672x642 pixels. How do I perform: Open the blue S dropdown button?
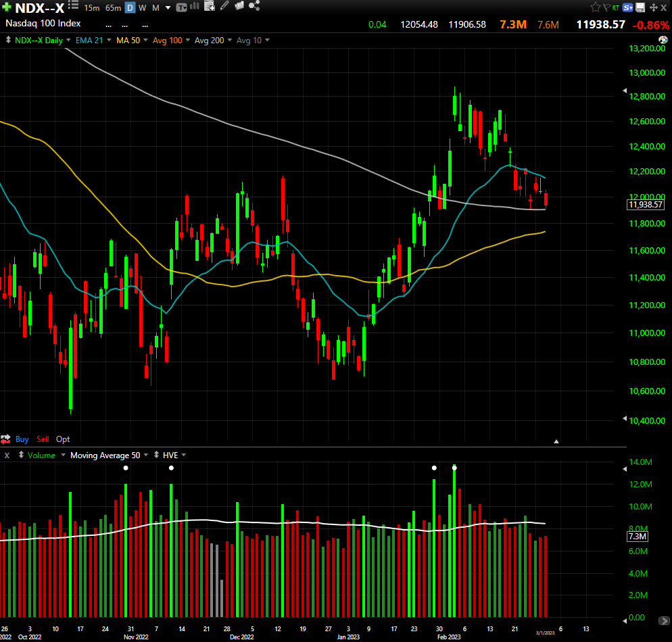click(x=628, y=7)
